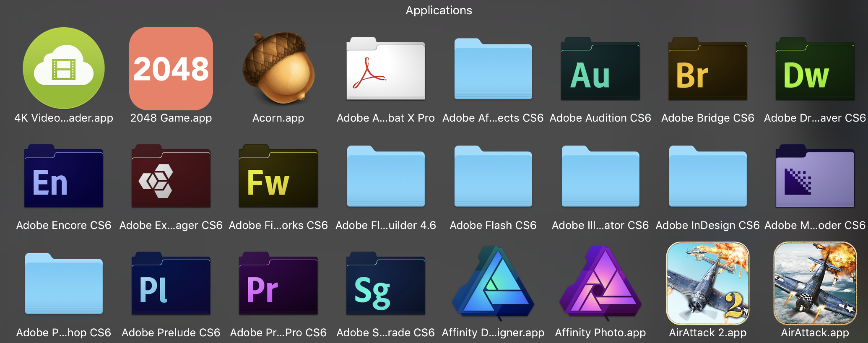Click the 'Adobe S...rade CS6' label
Viewport: 868px width, 343px height.
click(386, 333)
